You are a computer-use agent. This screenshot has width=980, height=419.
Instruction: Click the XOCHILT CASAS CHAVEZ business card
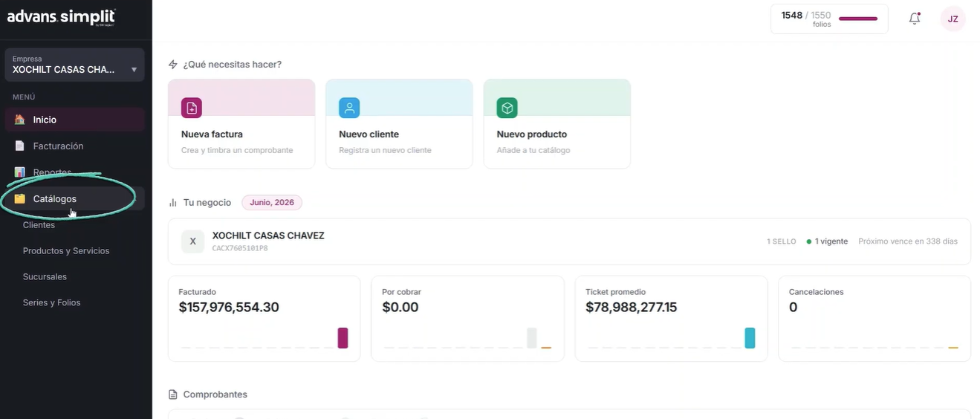coord(569,241)
